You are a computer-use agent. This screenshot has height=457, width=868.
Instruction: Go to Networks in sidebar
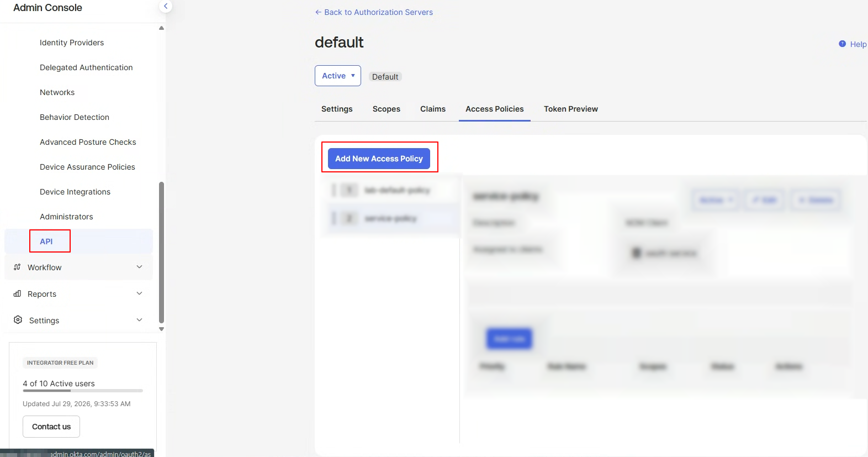tap(57, 92)
